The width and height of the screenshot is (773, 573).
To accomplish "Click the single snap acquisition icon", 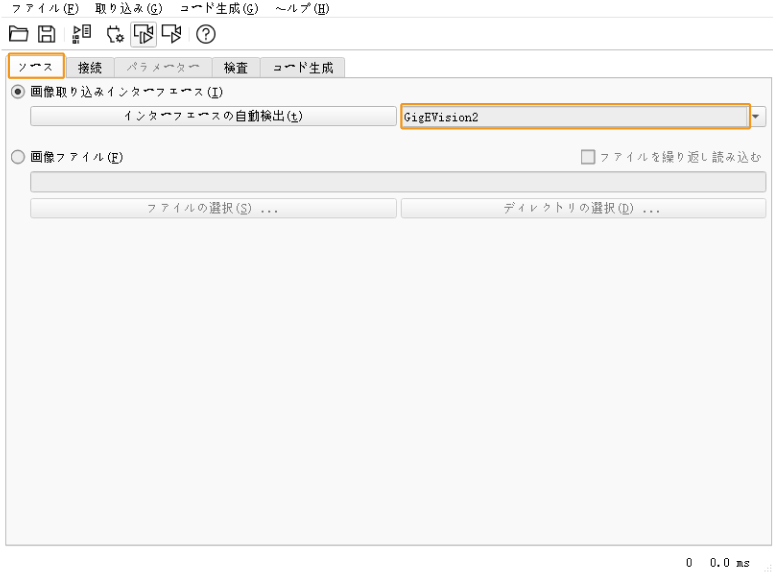I will (172, 34).
